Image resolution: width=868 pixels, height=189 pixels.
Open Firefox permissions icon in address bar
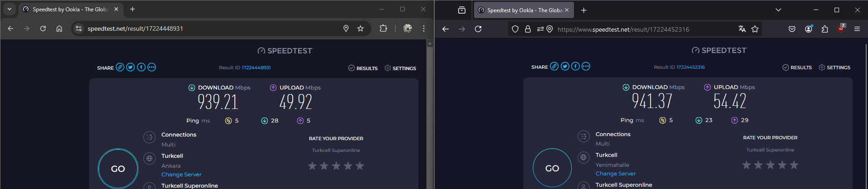[541, 29]
